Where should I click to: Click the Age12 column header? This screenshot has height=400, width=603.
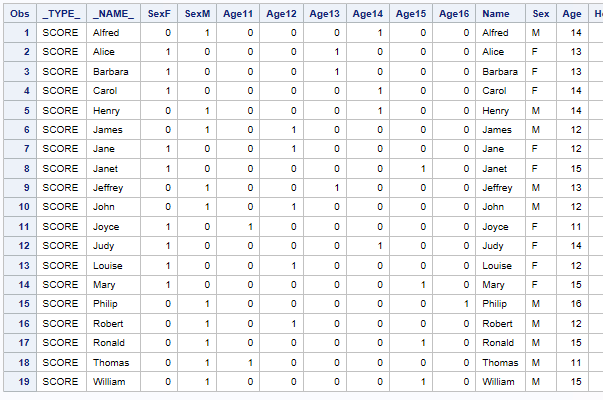point(282,14)
